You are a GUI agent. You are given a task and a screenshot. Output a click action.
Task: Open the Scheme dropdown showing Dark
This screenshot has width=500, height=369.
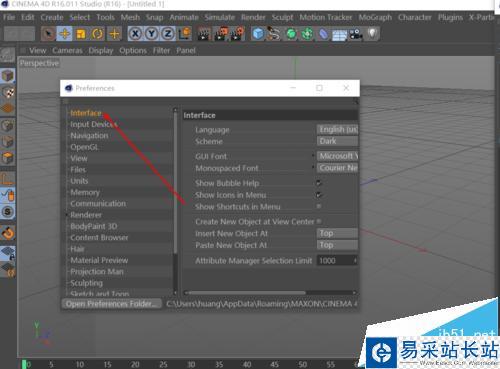337,141
